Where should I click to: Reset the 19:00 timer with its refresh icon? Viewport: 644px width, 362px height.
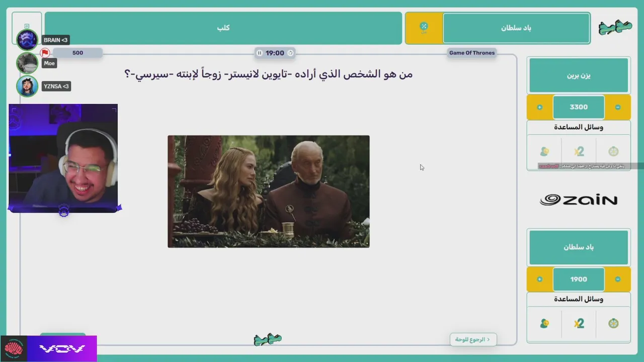pos(290,53)
